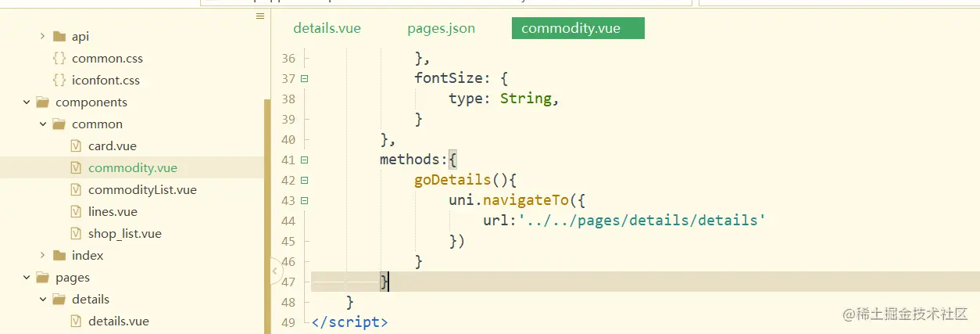Screen dimensions: 980x334
Task: Select the pages folder label
Action: tap(73, 278)
